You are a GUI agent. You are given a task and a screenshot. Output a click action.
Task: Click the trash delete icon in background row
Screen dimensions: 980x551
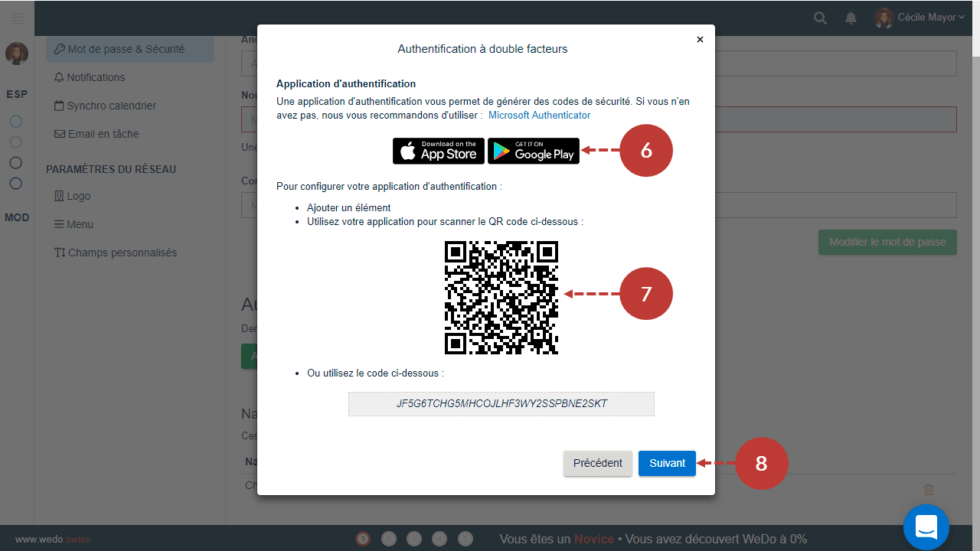929,490
